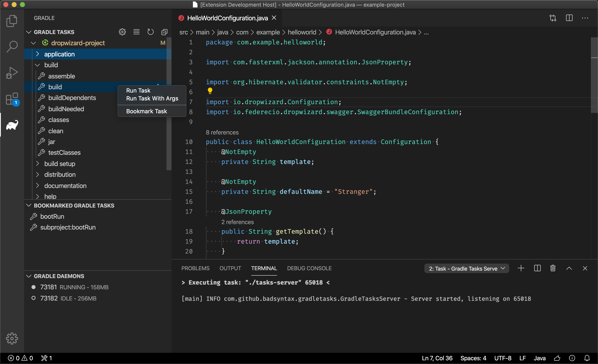Create a new terminal with plus icon
This screenshot has width=598, height=364.
[x=521, y=268]
